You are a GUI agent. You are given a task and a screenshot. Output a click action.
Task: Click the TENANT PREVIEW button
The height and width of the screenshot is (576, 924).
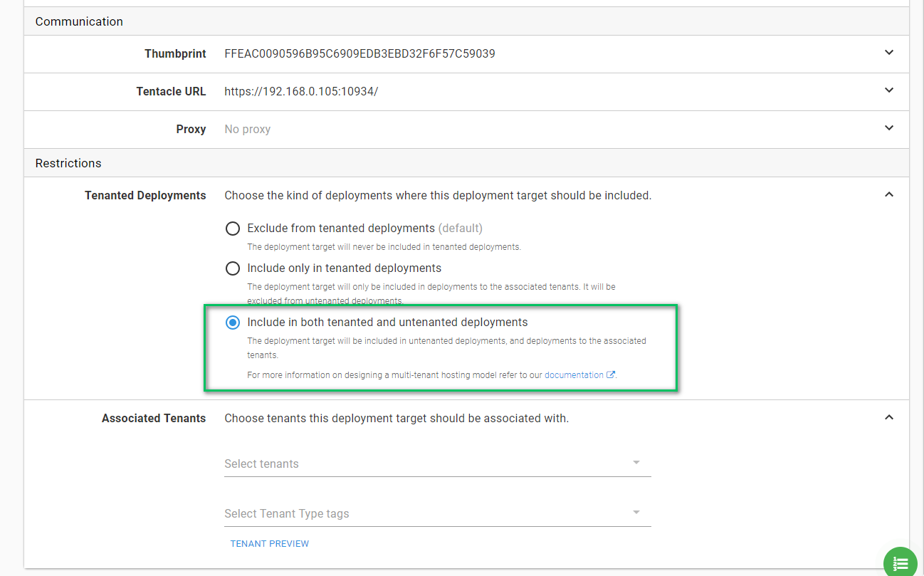(270, 543)
